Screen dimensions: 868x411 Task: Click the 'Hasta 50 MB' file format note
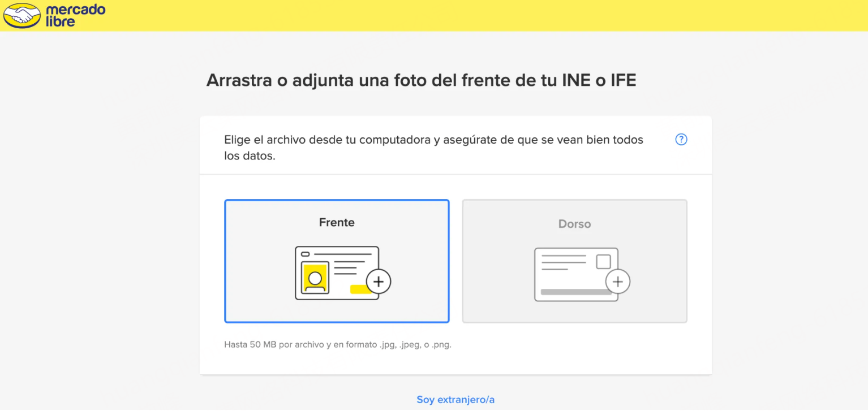pyautogui.click(x=337, y=344)
